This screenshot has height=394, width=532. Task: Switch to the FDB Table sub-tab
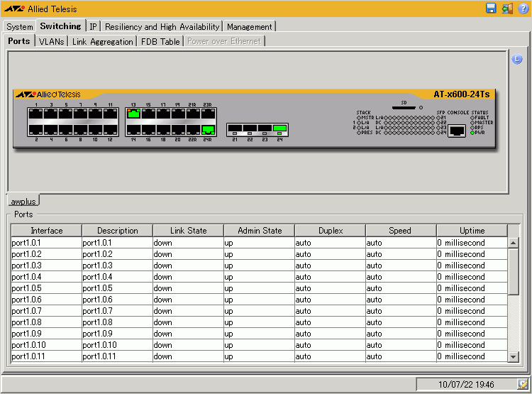pyautogui.click(x=160, y=41)
